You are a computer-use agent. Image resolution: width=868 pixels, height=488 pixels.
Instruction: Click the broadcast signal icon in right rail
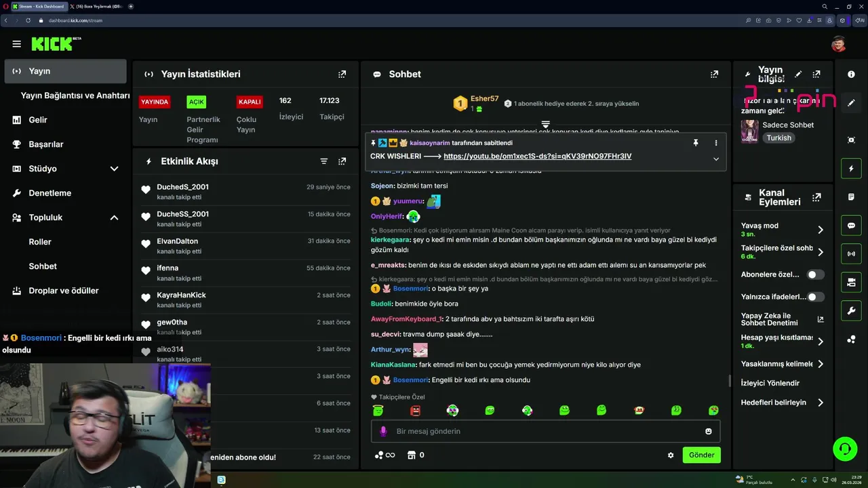point(851,254)
